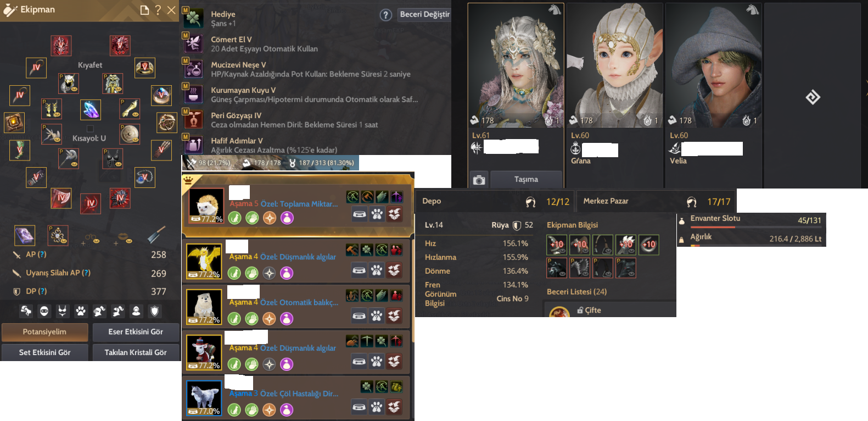Click the feed bowl icon for the hedgehog pet
The height and width of the screenshot is (421, 868).
click(x=360, y=214)
